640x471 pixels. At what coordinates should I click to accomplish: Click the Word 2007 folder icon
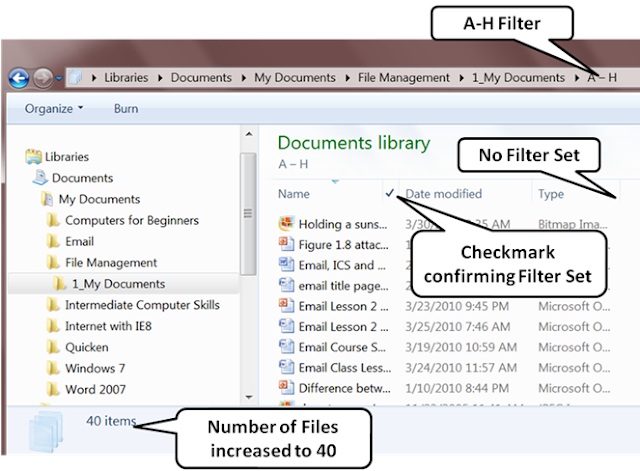53,389
